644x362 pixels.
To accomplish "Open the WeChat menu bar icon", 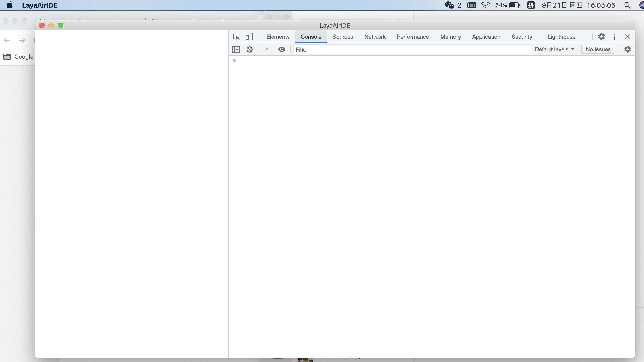I will [x=449, y=5].
